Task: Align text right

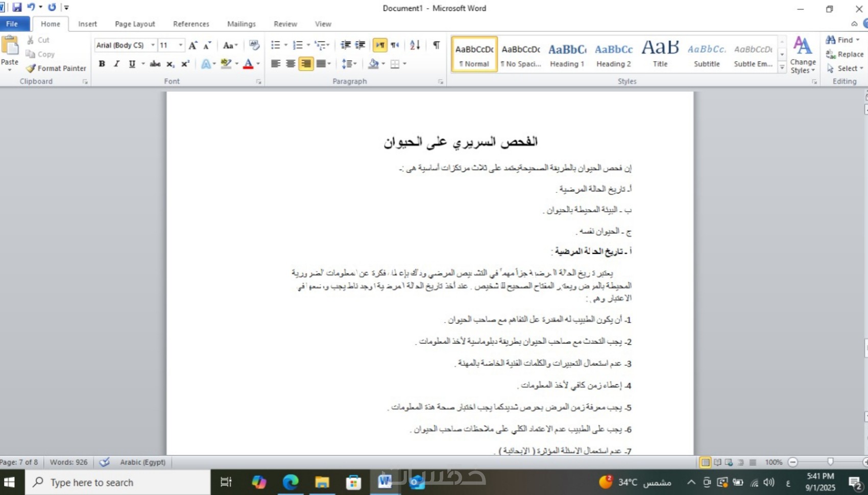Action: pyautogui.click(x=306, y=64)
